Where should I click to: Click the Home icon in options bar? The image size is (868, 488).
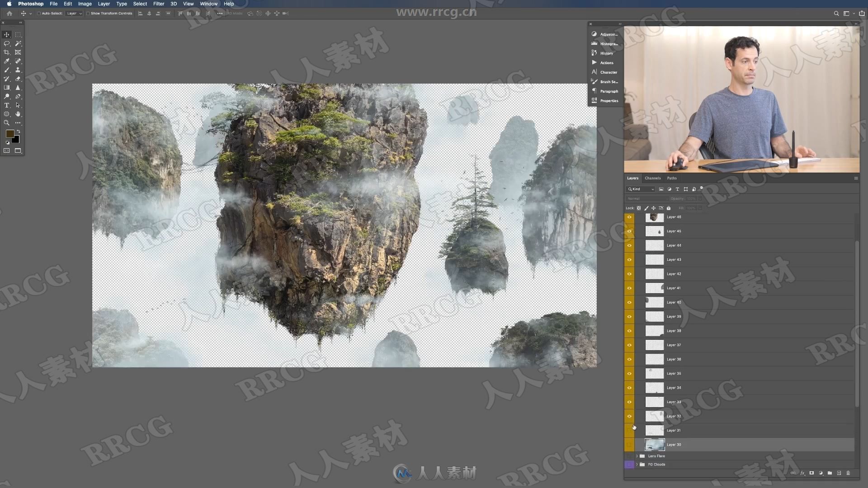9,14
